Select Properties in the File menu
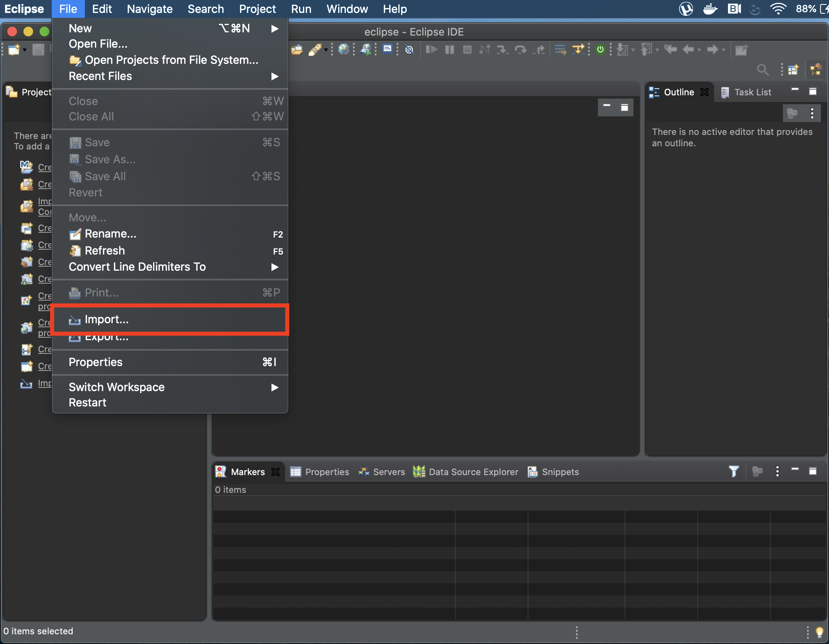829x644 pixels. pos(95,362)
